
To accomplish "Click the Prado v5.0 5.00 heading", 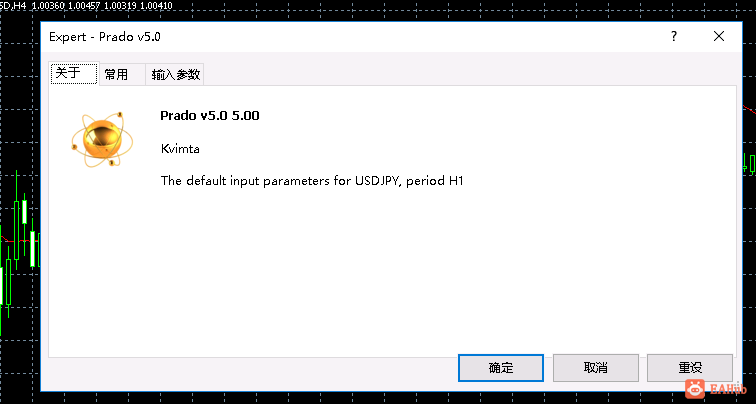I will pos(210,116).
